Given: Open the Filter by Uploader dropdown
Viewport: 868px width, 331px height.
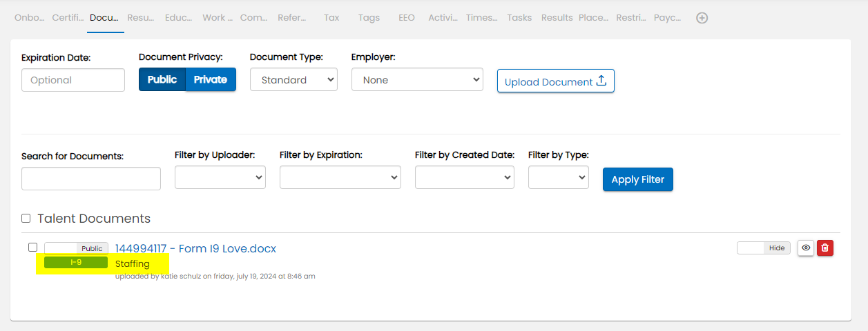Looking at the screenshot, I should (x=220, y=177).
